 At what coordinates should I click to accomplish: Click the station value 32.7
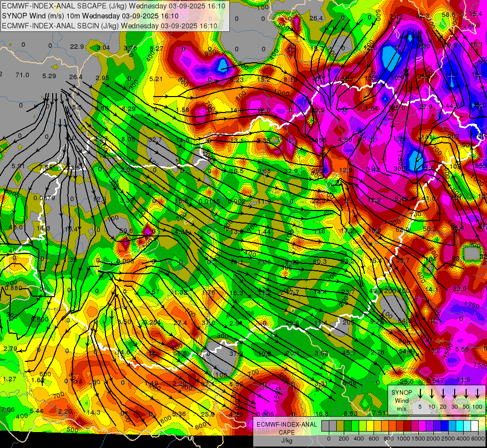pyautogui.click(x=155, y=139)
